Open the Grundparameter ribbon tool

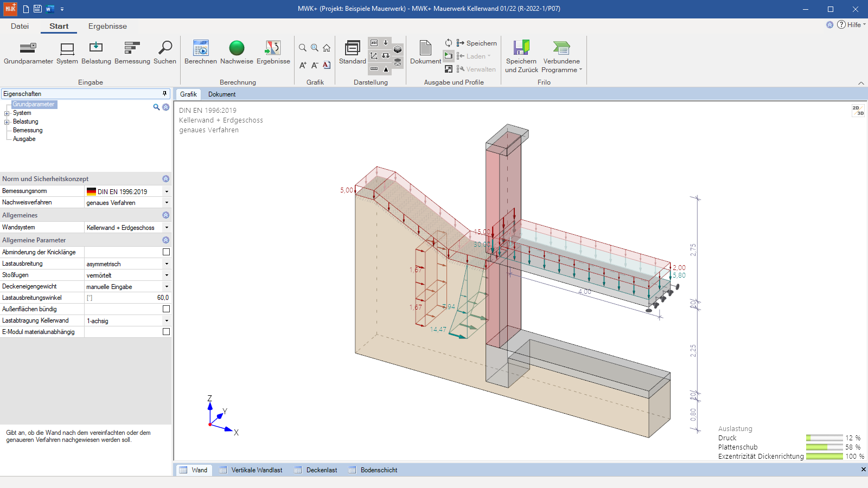pyautogui.click(x=28, y=53)
